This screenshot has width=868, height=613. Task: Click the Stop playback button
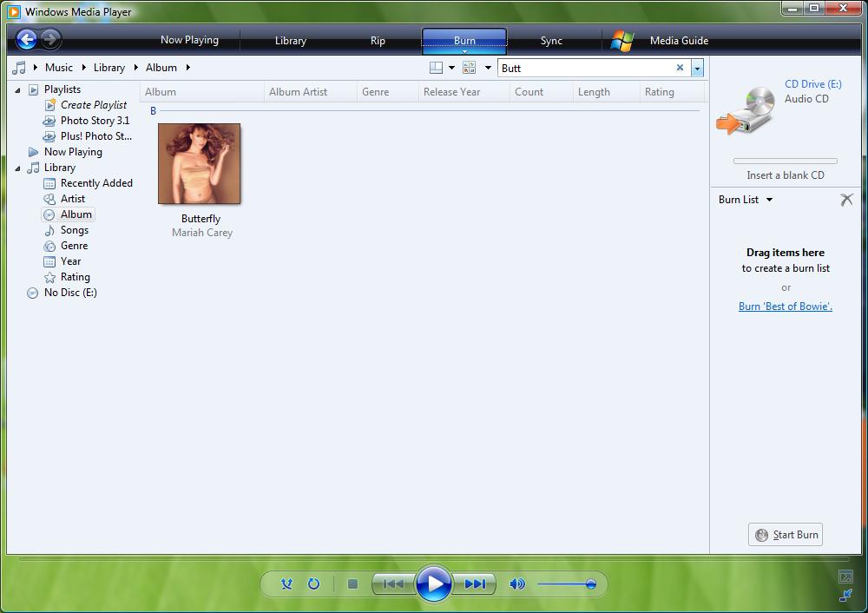tap(352, 583)
